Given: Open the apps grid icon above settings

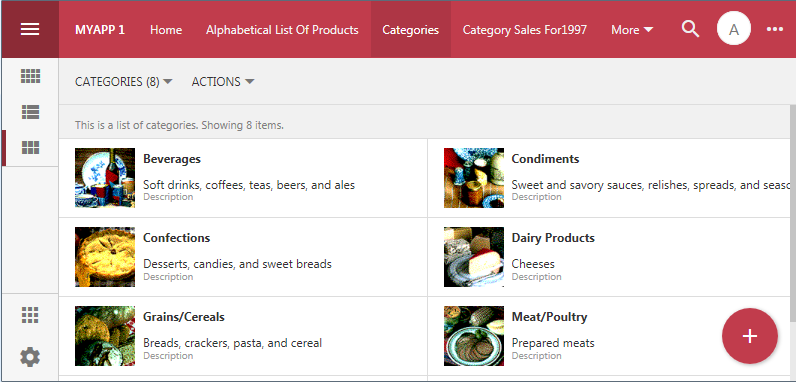Looking at the screenshot, I should (x=30, y=315).
